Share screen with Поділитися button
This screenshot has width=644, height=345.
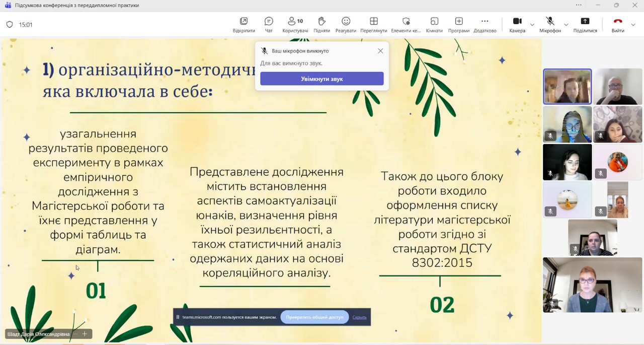point(585,24)
